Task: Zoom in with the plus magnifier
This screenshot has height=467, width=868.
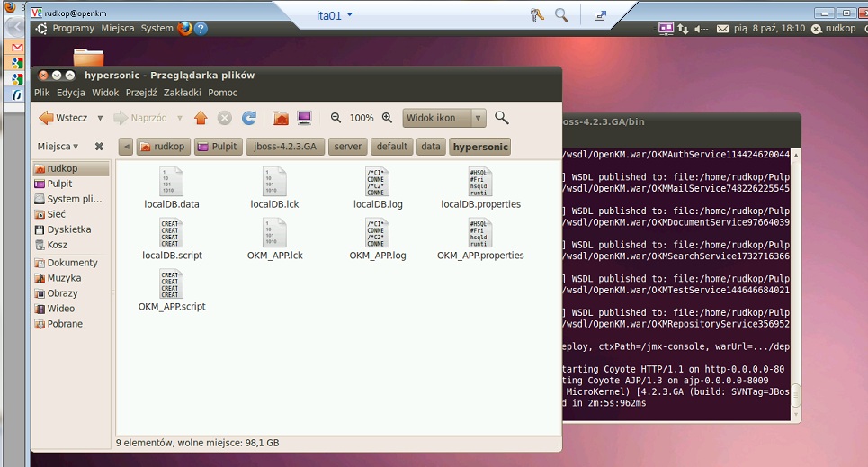Action: pyautogui.click(x=387, y=118)
